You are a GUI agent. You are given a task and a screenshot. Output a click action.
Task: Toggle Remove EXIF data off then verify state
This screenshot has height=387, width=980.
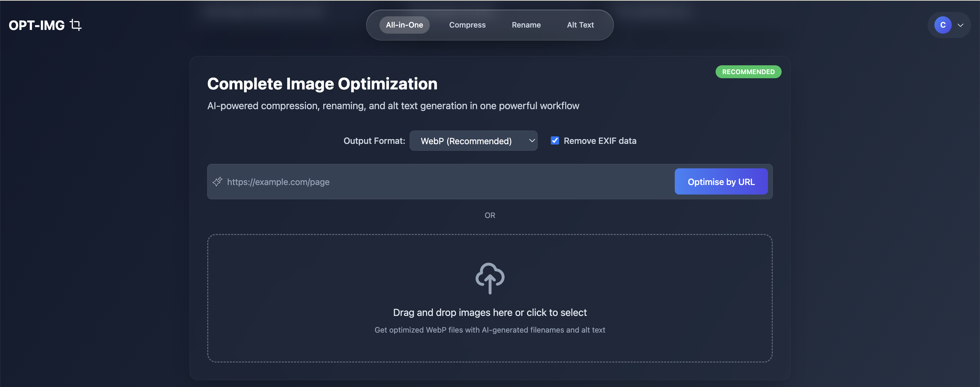click(555, 140)
